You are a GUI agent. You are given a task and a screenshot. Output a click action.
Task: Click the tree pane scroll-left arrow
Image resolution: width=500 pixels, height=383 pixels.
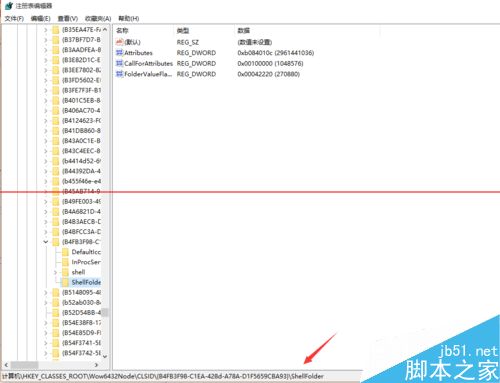coord(6,365)
